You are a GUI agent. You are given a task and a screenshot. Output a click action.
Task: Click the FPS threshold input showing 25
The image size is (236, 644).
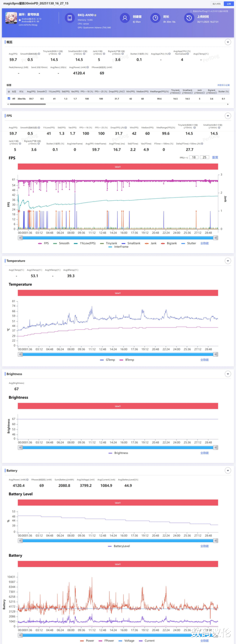(x=204, y=157)
